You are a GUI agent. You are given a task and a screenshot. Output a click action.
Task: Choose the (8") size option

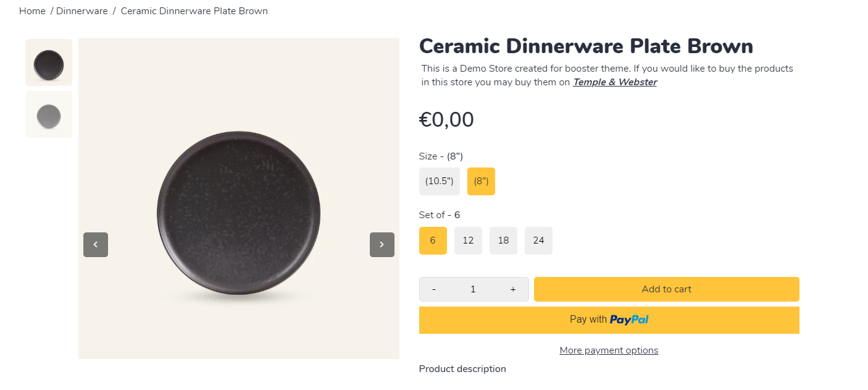[x=481, y=181]
